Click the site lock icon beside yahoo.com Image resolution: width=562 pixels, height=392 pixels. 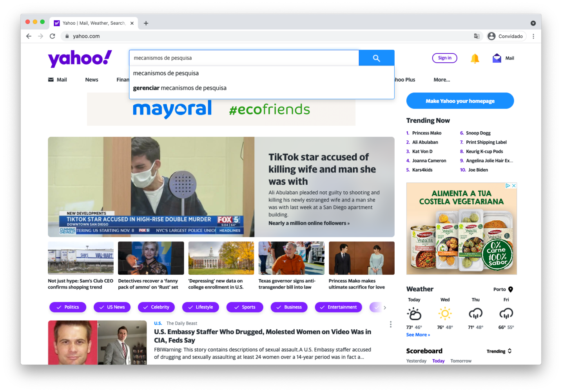tap(67, 36)
